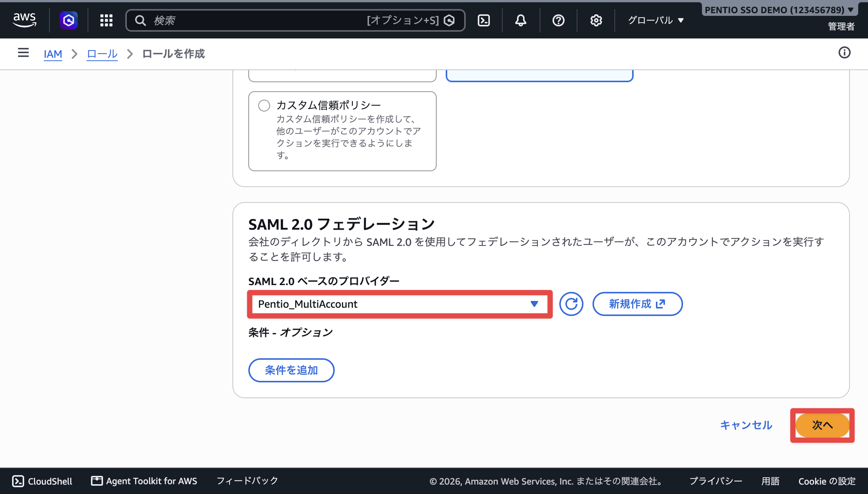Screen dimensions: 868x494
Task: Click the キャンセル link
Action: [x=746, y=425]
